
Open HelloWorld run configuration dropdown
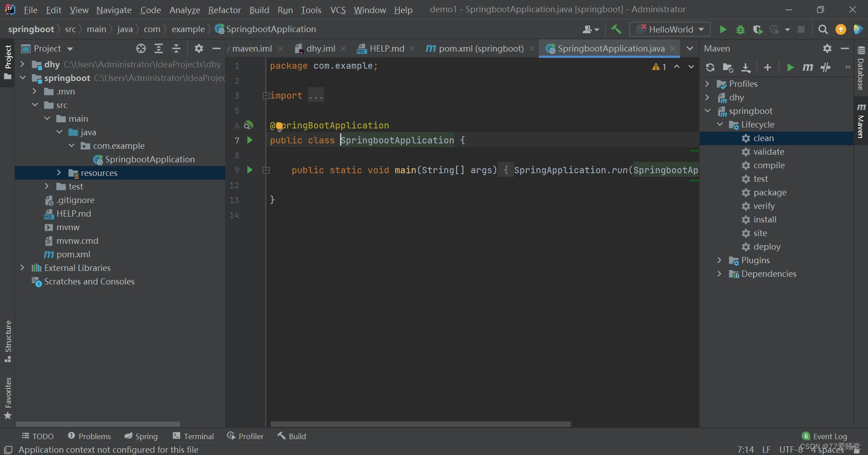[670, 29]
